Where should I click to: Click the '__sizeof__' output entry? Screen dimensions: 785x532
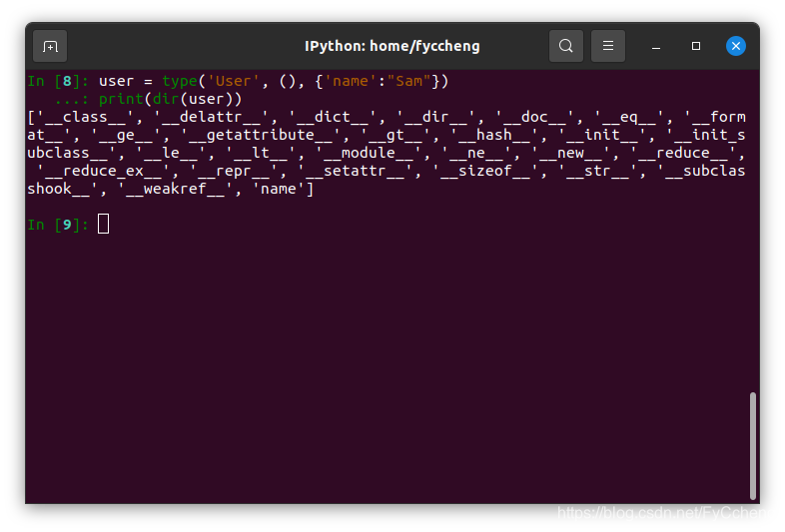pos(485,171)
